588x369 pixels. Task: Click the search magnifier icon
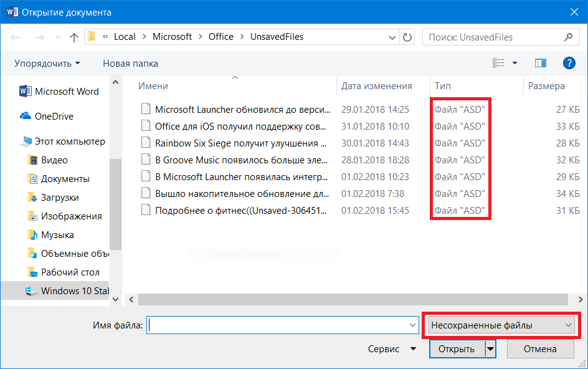point(569,37)
